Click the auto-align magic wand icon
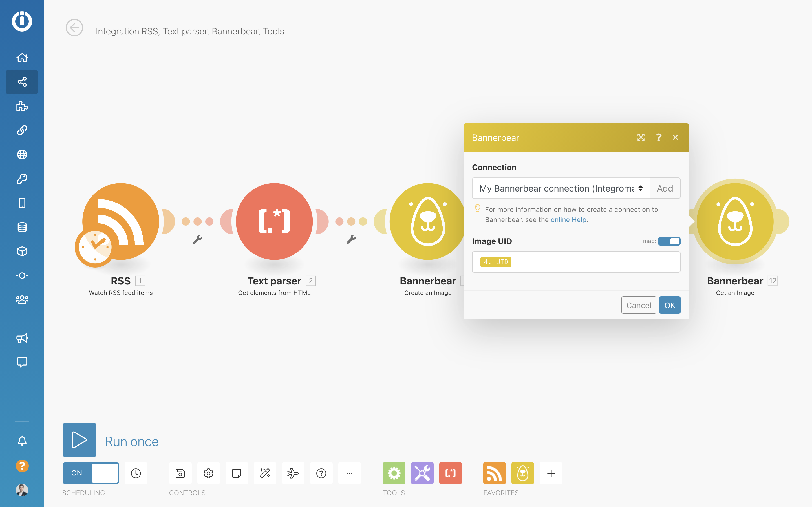Image resolution: width=812 pixels, height=507 pixels. pyautogui.click(x=265, y=473)
